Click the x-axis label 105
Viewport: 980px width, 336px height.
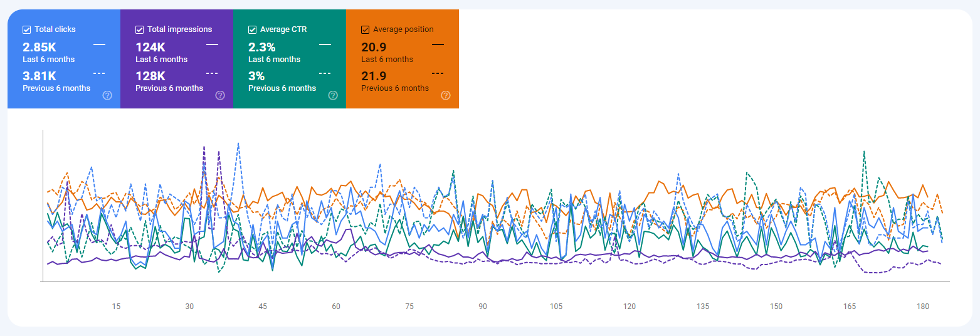point(556,307)
